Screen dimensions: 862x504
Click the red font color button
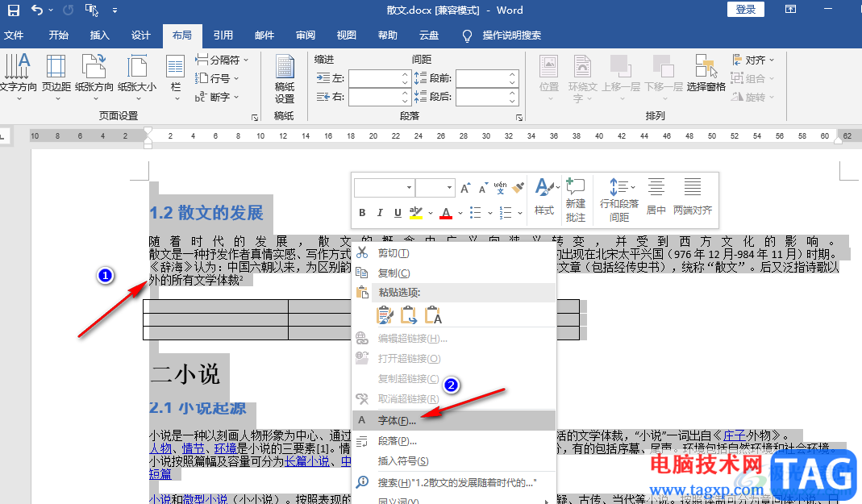(x=446, y=213)
